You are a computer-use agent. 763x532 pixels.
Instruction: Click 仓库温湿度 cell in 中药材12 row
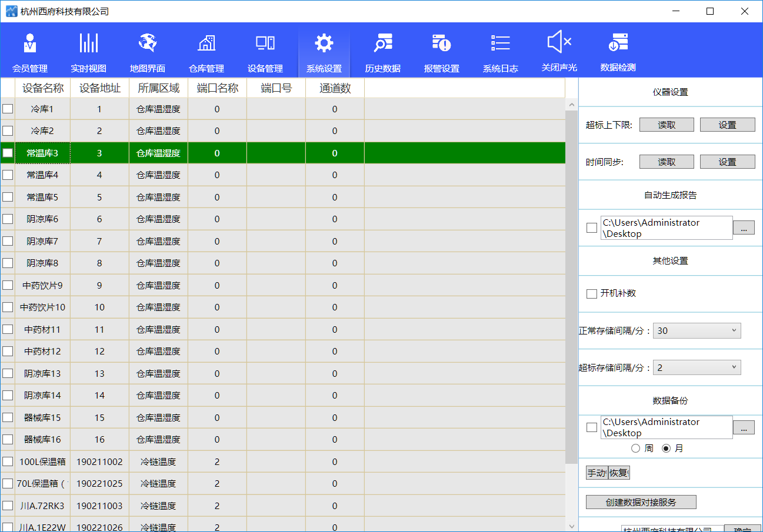158,351
